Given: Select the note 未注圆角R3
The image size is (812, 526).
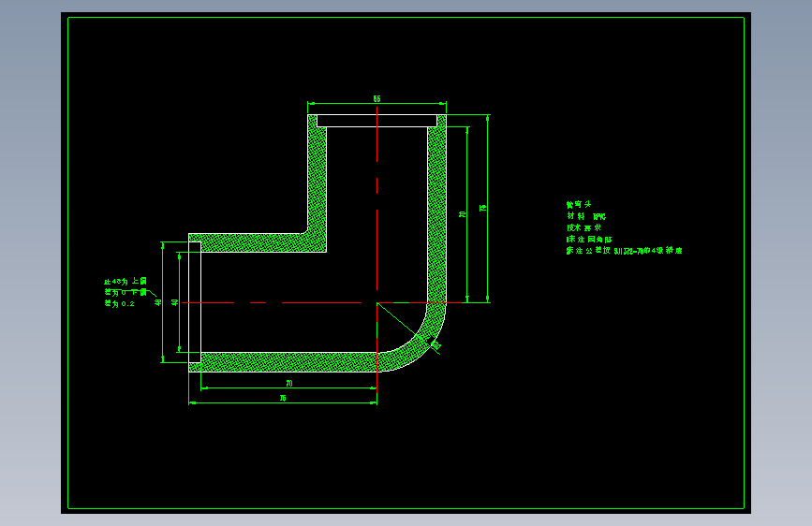Looking at the screenshot, I should pyautogui.click(x=589, y=240).
